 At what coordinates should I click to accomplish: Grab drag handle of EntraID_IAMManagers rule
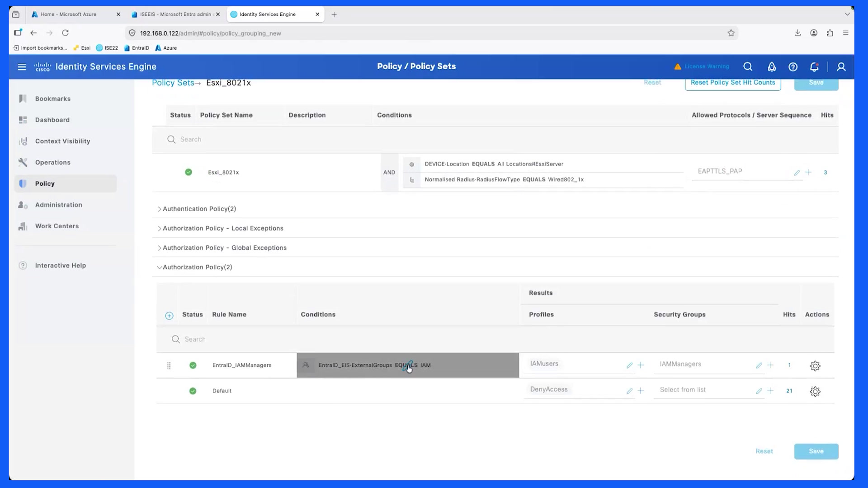tap(169, 366)
